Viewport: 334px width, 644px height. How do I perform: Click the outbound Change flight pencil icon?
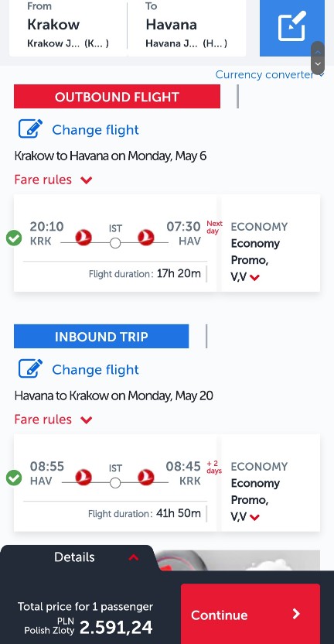point(30,129)
